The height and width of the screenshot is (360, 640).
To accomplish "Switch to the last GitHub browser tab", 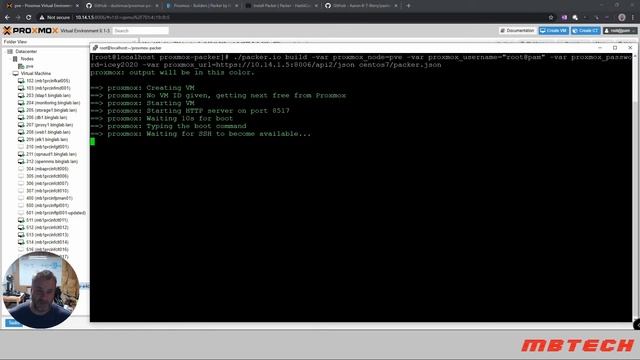I will pos(360,6).
